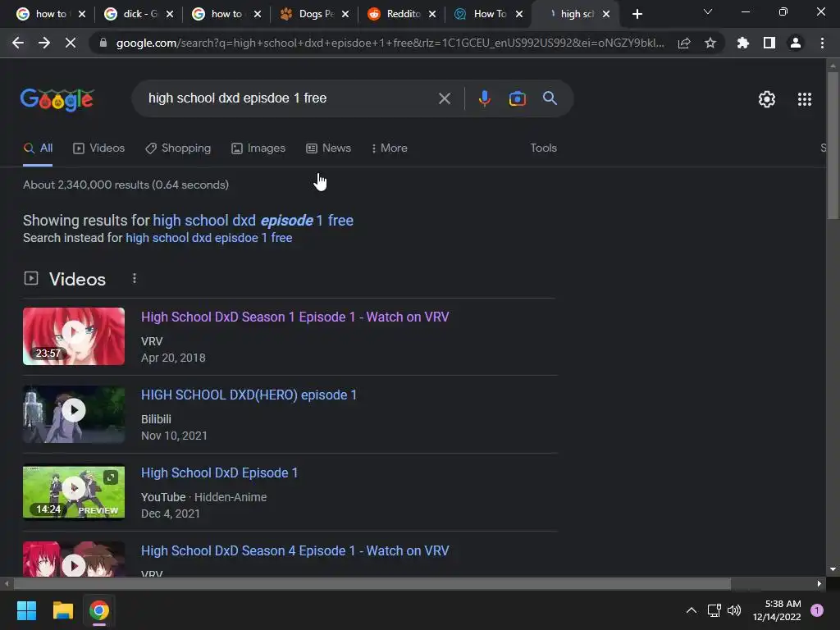This screenshot has width=840, height=630.
Task: Select the All results filter
Action: [38, 148]
